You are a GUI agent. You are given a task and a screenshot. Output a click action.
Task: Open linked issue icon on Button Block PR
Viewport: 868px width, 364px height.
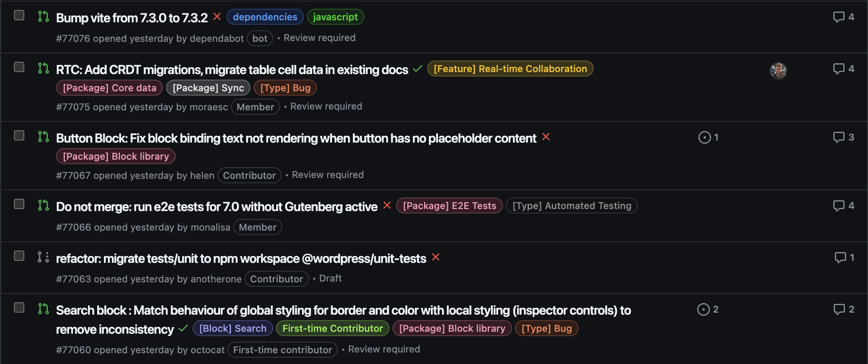click(x=705, y=137)
